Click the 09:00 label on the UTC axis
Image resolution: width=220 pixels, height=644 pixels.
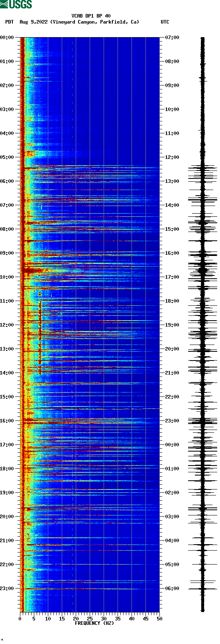point(172,85)
